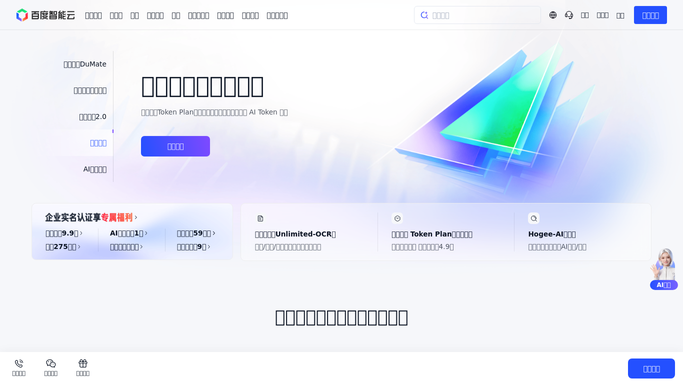Click the Baidu AI Cloud logo
Image resolution: width=683 pixels, height=384 pixels.
(x=45, y=15)
